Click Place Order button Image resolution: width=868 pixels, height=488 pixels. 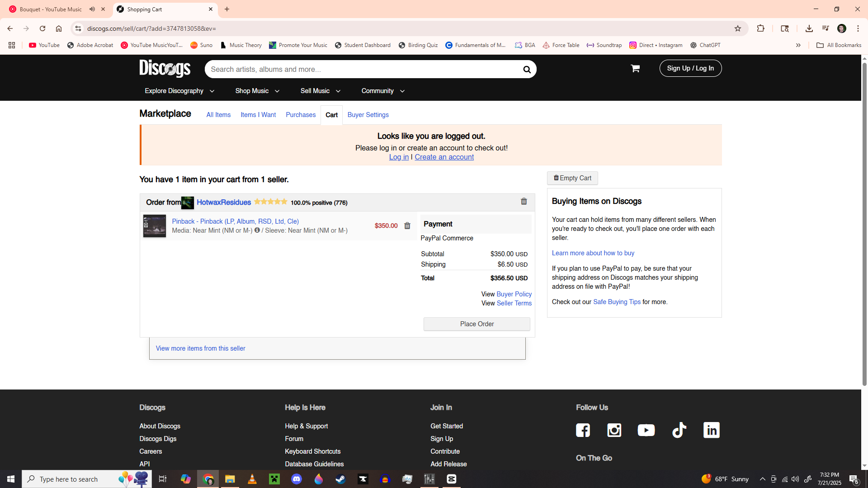(x=476, y=324)
